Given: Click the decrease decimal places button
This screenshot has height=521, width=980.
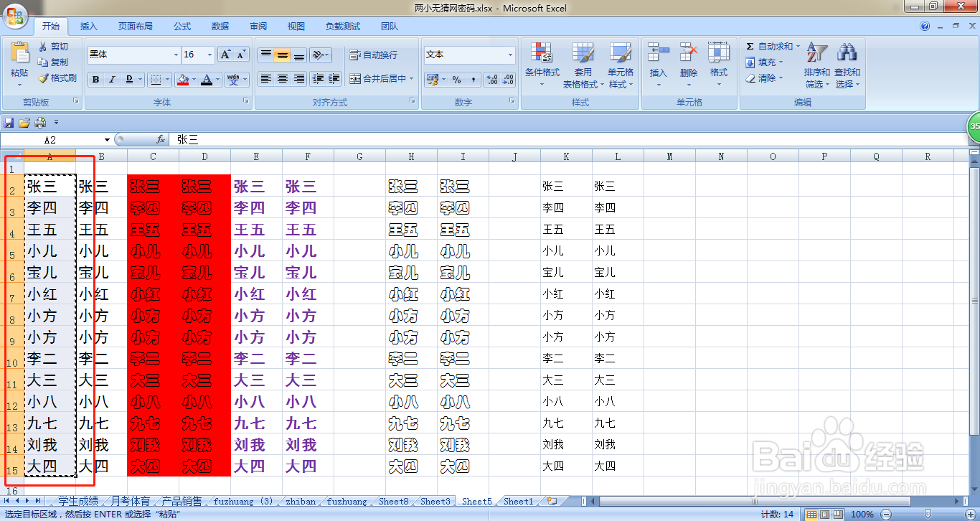Looking at the screenshot, I should [508, 80].
